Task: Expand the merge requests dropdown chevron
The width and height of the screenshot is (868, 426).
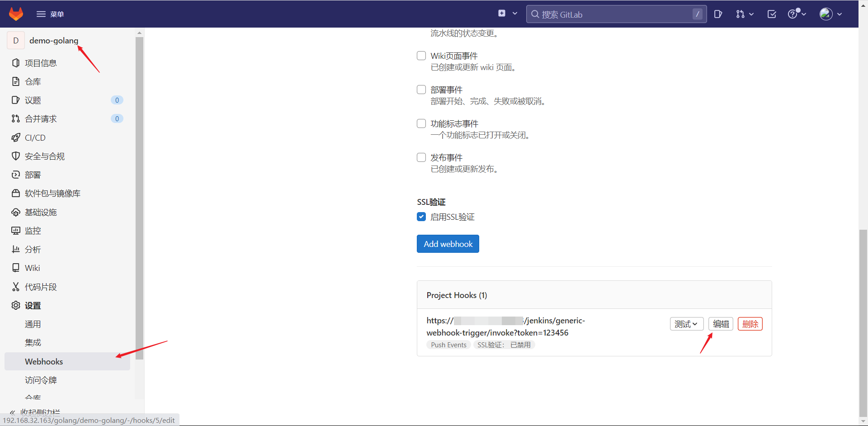Action: point(751,14)
